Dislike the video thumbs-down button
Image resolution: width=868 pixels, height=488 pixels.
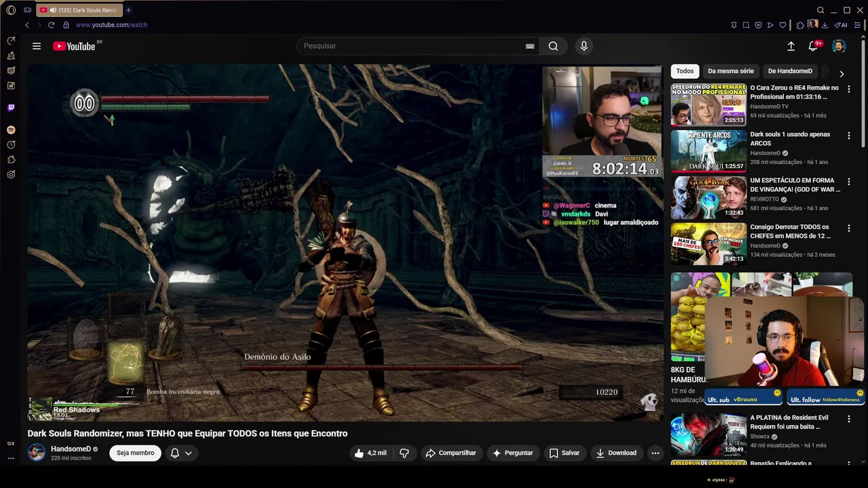(x=404, y=453)
